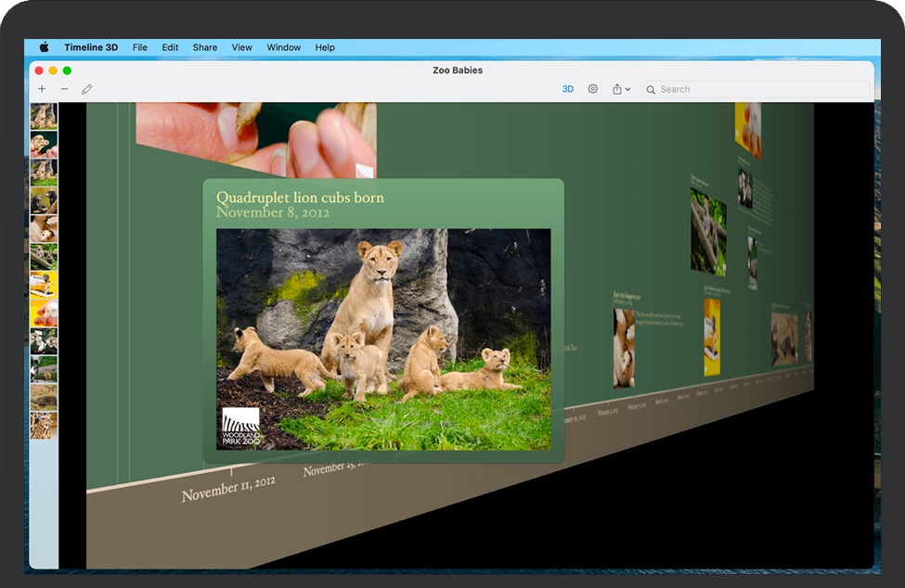Edit the event using the pencil icon
905x588 pixels.
pyautogui.click(x=87, y=88)
